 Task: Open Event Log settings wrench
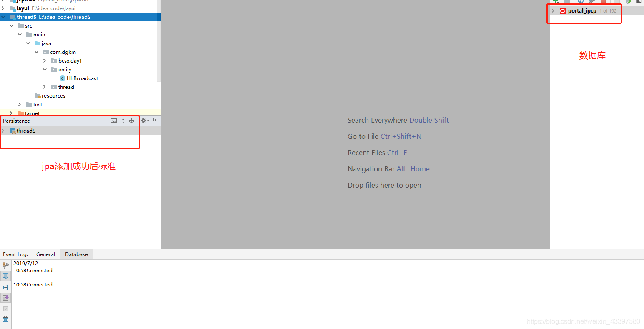(5, 265)
